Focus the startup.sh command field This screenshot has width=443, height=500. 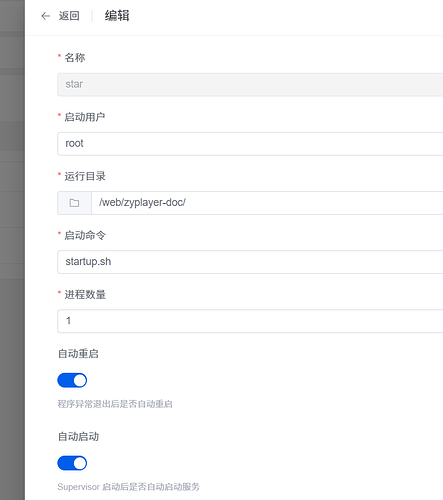250,262
